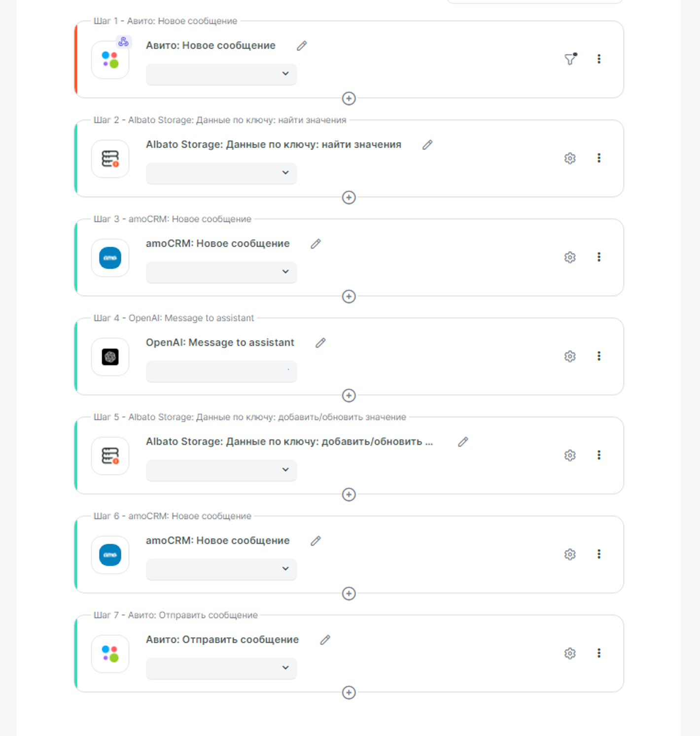Screen dimensions: 700x736
Task: Open three-dot menu of step 5 Albato Storage
Action: point(599,455)
